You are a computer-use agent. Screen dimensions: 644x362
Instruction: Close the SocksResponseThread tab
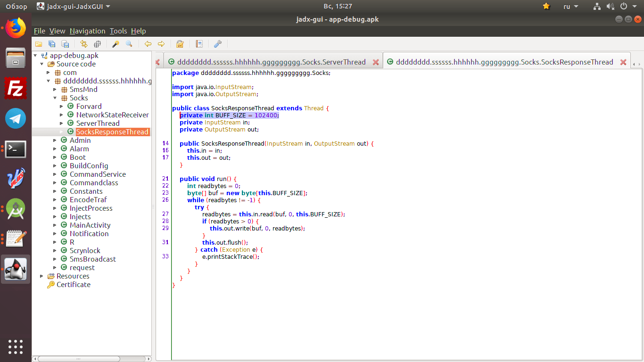point(623,62)
